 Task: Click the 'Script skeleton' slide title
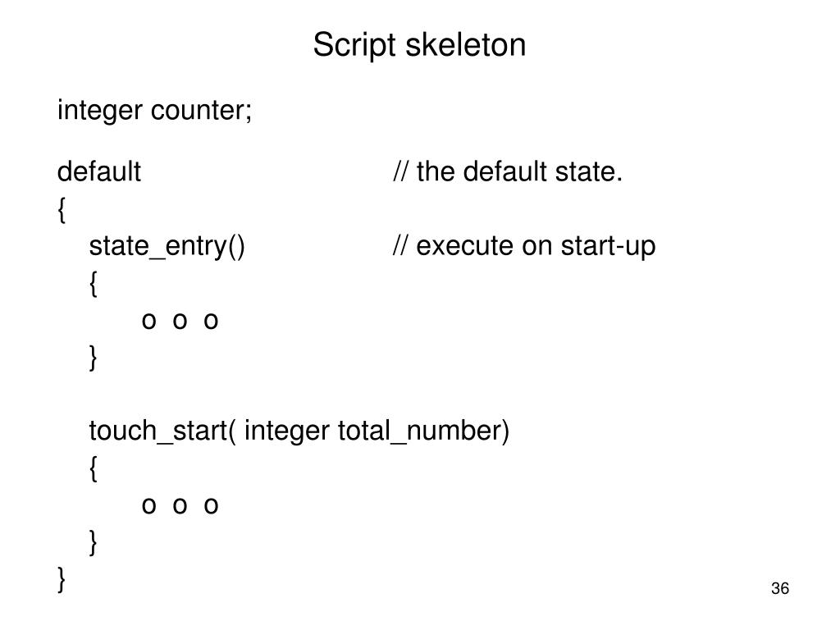pyautogui.click(x=419, y=45)
